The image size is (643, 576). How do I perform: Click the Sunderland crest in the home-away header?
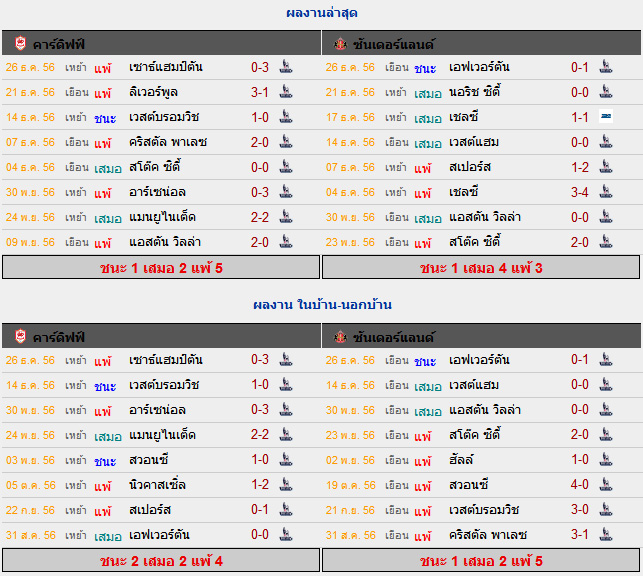pos(340,337)
